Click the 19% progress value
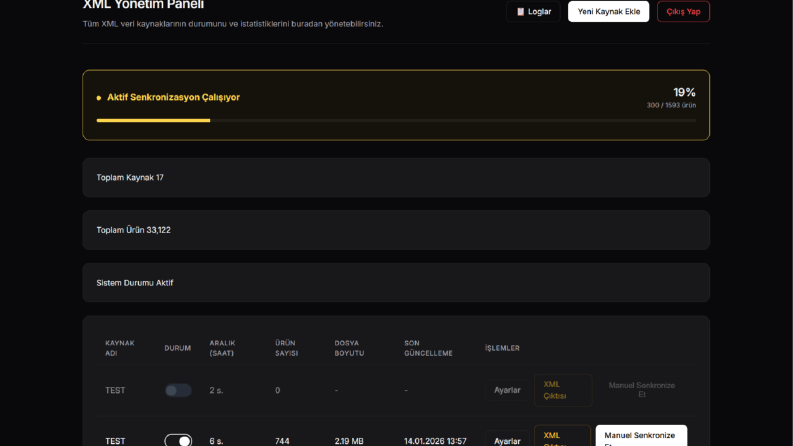This screenshot has width=793, height=446. tap(684, 92)
